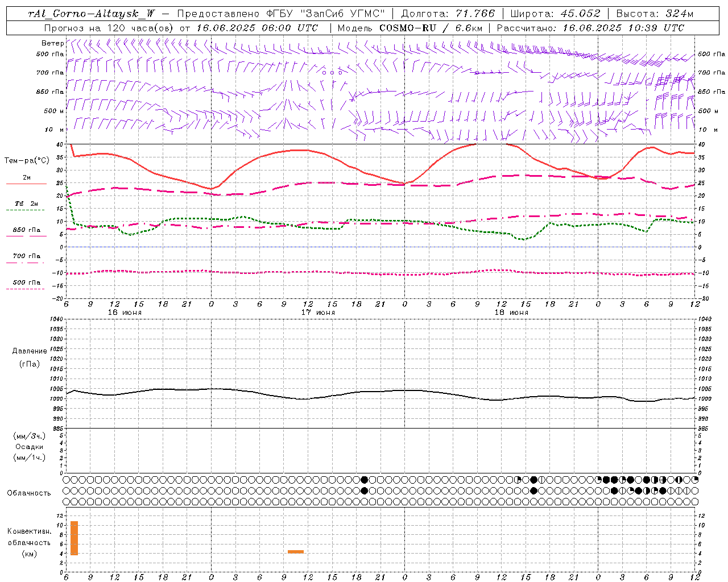
Task: Select forecast start time 16.06.2025 06:00 UTC
Action: click(257, 28)
